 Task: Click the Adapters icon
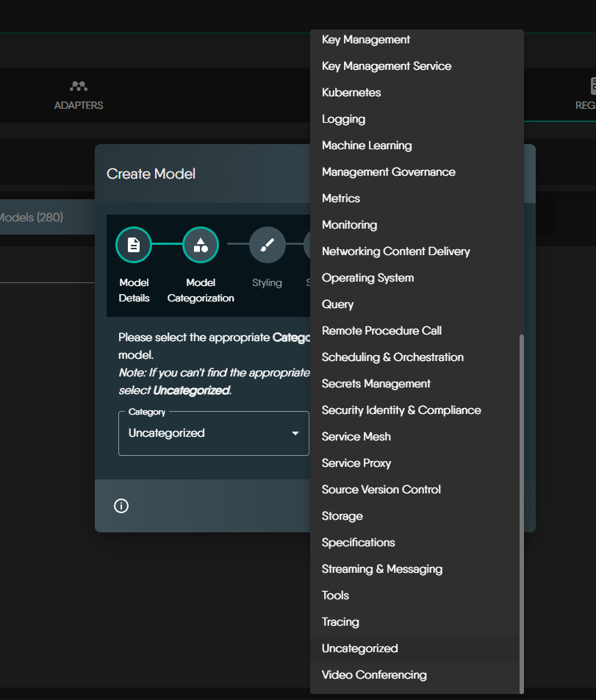coord(79,87)
